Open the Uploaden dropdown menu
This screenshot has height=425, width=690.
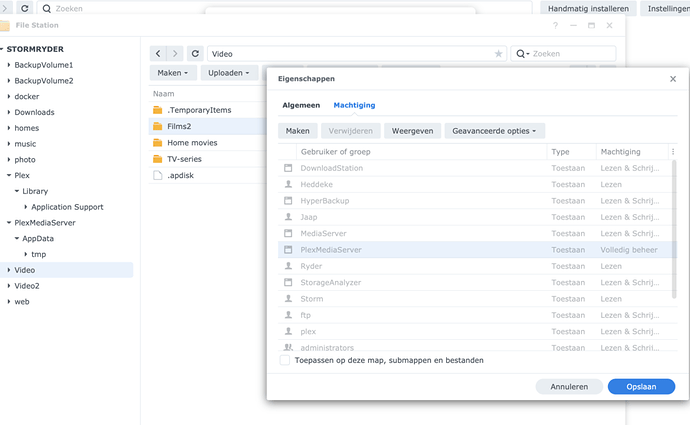coord(227,73)
